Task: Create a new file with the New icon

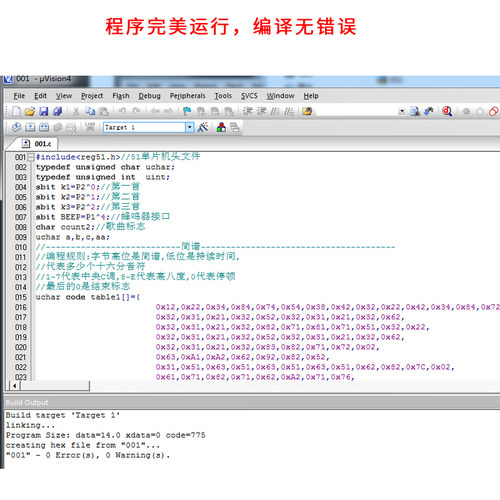Action: pos(16,111)
